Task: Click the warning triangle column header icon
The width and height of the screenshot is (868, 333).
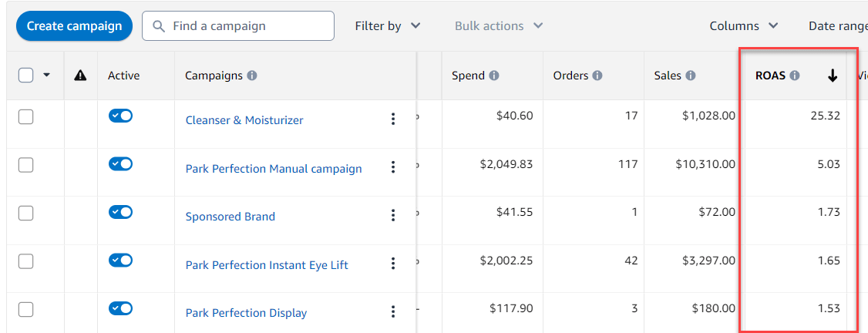Action: pyautogui.click(x=79, y=76)
